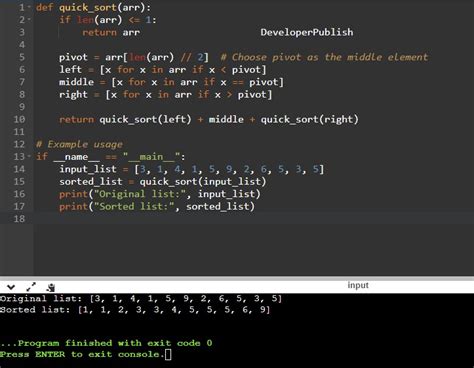Viewport: 474px width, 368px height.
Task: Click the 'input_list = [3, 1, 4...' assignment
Action: (x=192, y=169)
